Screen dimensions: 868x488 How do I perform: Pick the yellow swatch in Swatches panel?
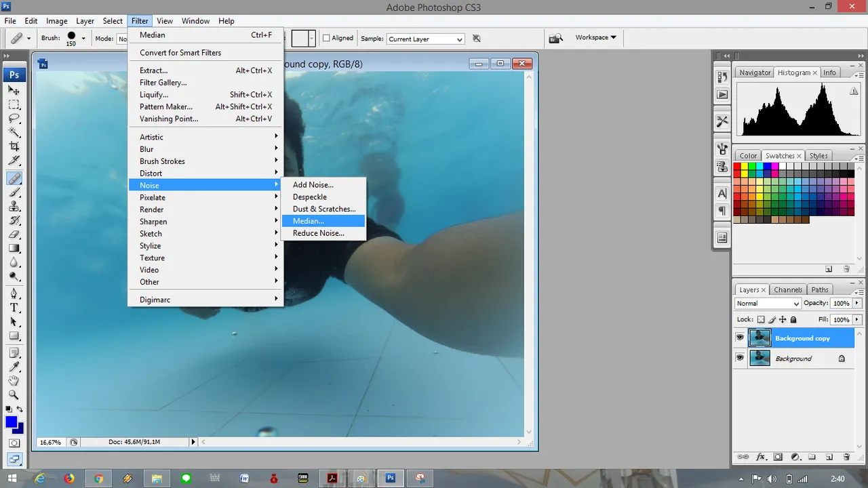tap(744, 166)
